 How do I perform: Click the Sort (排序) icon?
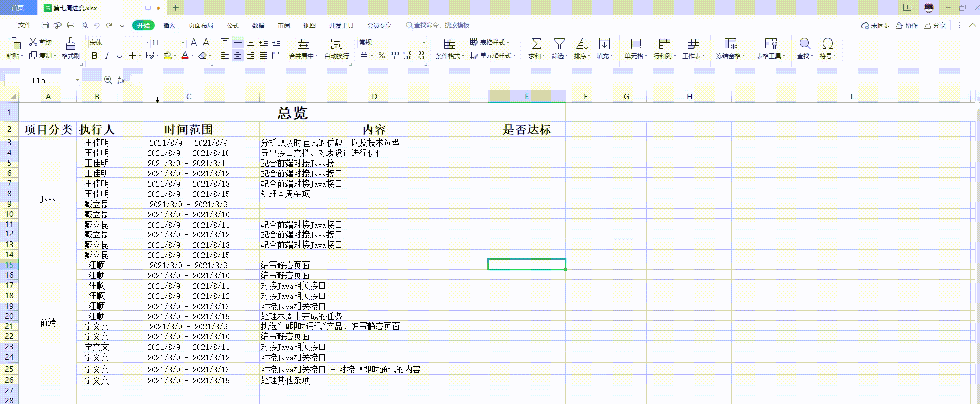pos(582,44)
